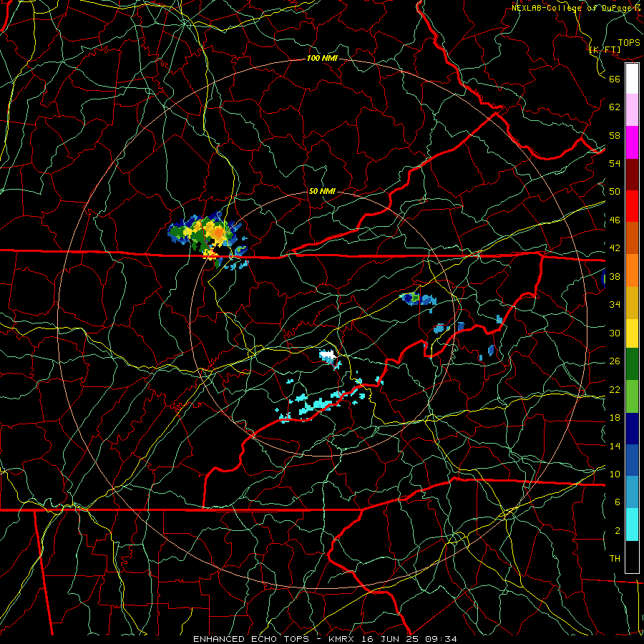The width and height of the screenshot is (644, 644).
Task: Pick the bright orange legend swatch
Action: (x=632, y=270)
